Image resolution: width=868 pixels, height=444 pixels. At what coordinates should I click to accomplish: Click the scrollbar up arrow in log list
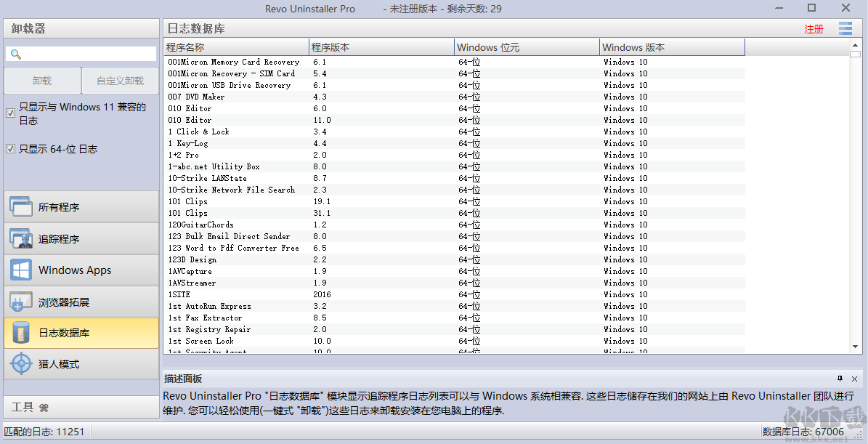(x=855, y=44)
